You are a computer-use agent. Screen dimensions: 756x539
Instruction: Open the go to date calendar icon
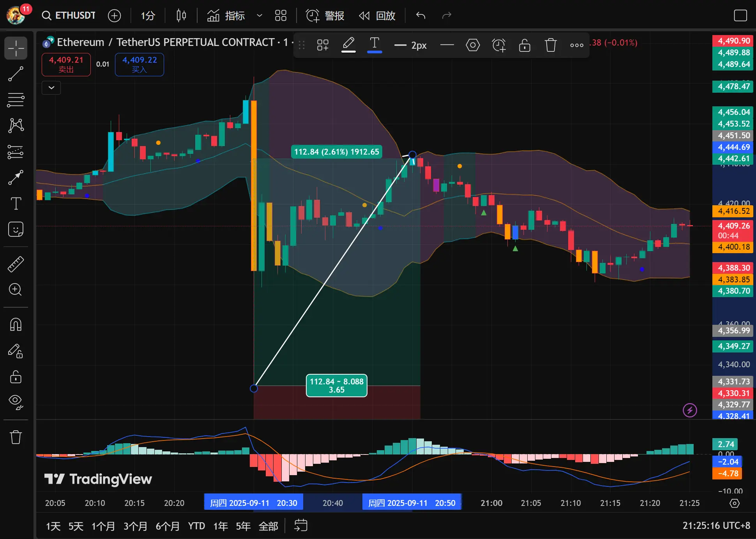pos(300,525)
